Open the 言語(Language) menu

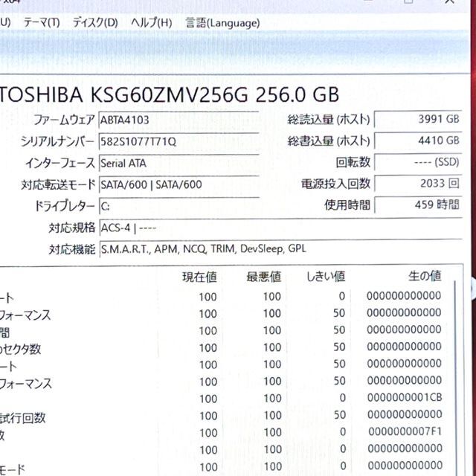point(222,23)
